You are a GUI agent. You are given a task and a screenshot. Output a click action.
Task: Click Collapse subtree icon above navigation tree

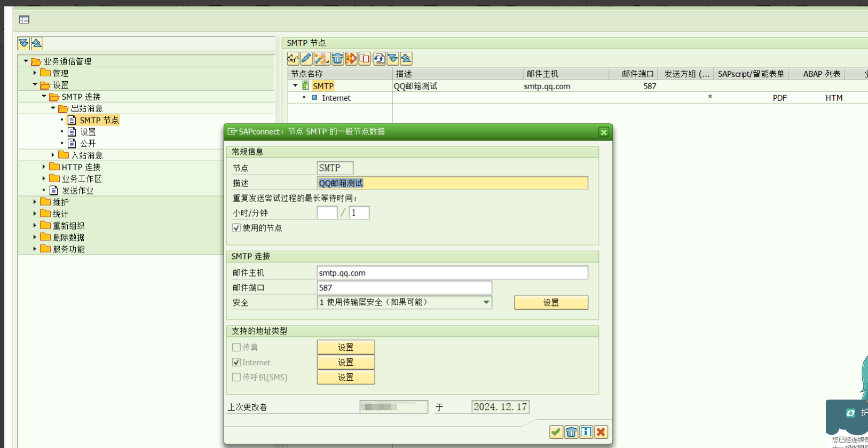pos(37,43)
